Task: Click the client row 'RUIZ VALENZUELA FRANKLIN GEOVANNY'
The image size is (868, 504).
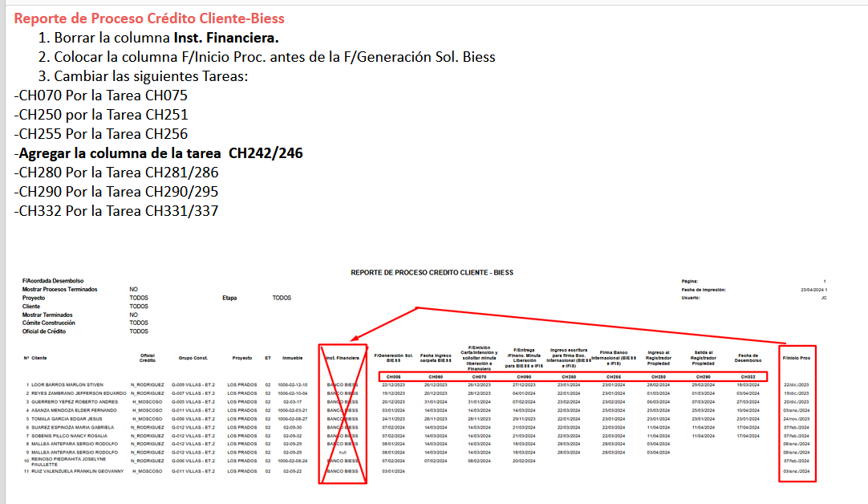Action: (x=77, y=471)
